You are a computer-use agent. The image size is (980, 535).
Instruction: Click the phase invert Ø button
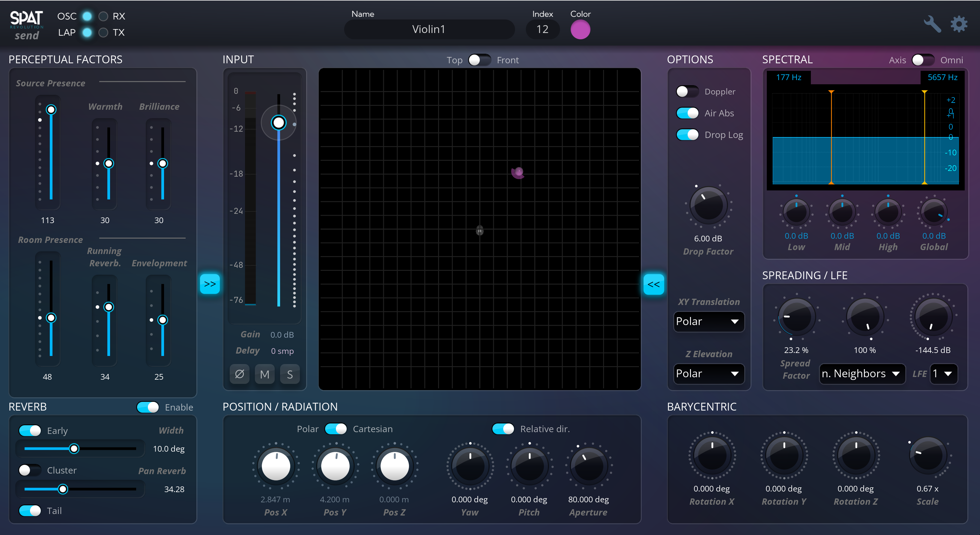[239, 375]
